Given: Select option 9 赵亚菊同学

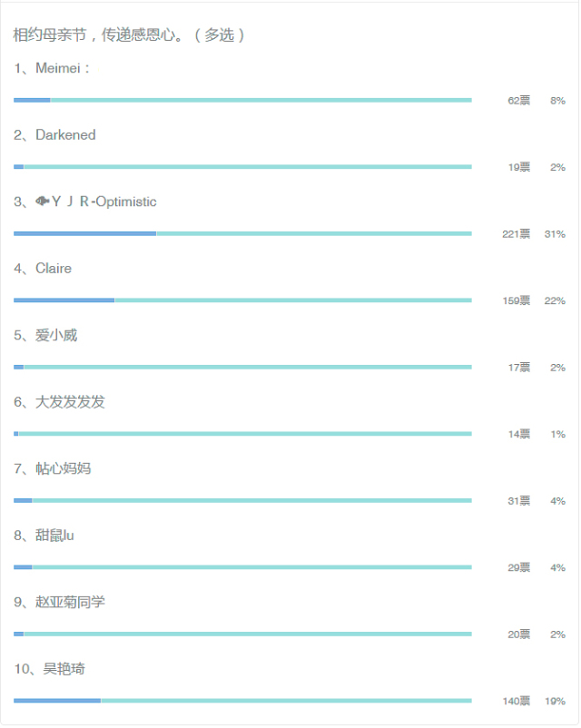Looking at the screenshot, I should (x=70, y=602).
